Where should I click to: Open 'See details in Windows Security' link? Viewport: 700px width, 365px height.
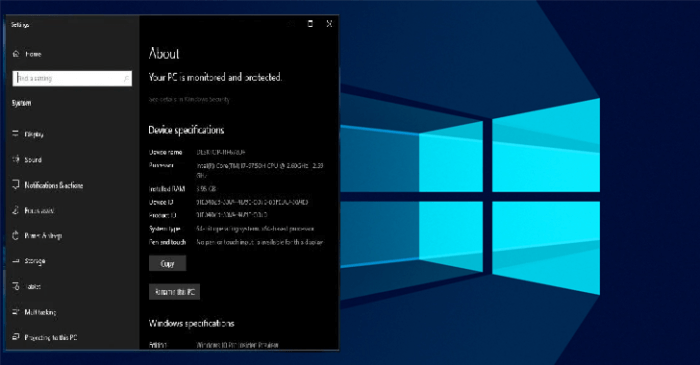[x=189, y=100]
